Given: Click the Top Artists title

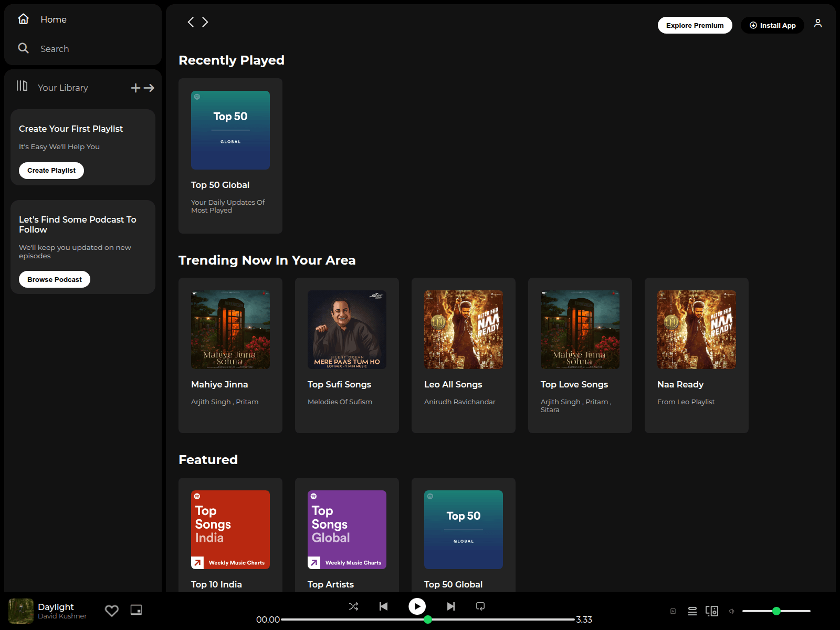Looking at the screenshot, I should 331,584.
